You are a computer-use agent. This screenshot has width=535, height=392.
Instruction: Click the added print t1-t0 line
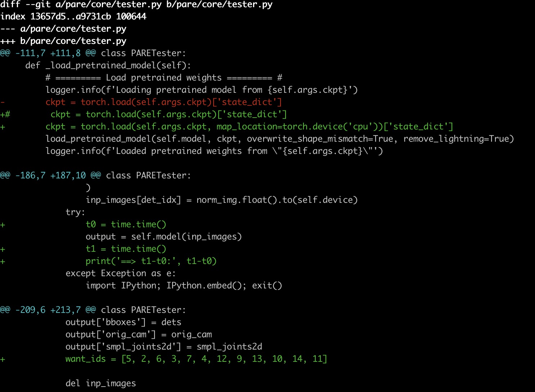[151, 261]
